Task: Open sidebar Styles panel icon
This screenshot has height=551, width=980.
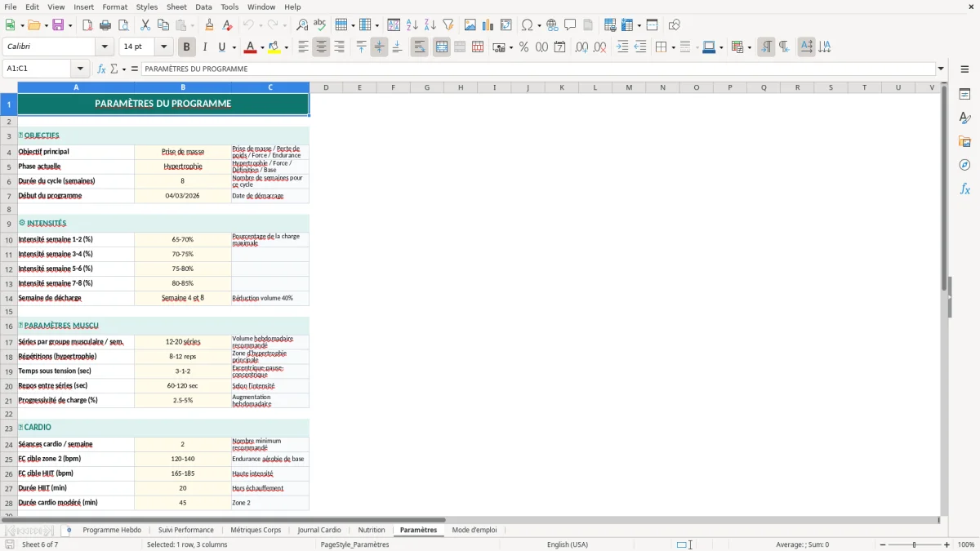Action: (964, 118)
